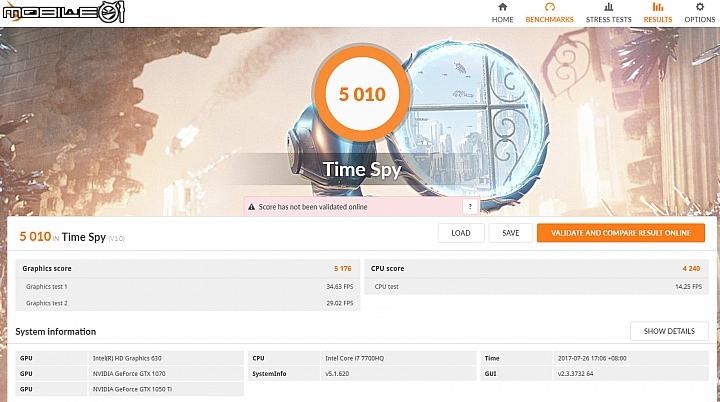Click 'Score has not been validated online' text
720x402 pixels.
(313, 207)
